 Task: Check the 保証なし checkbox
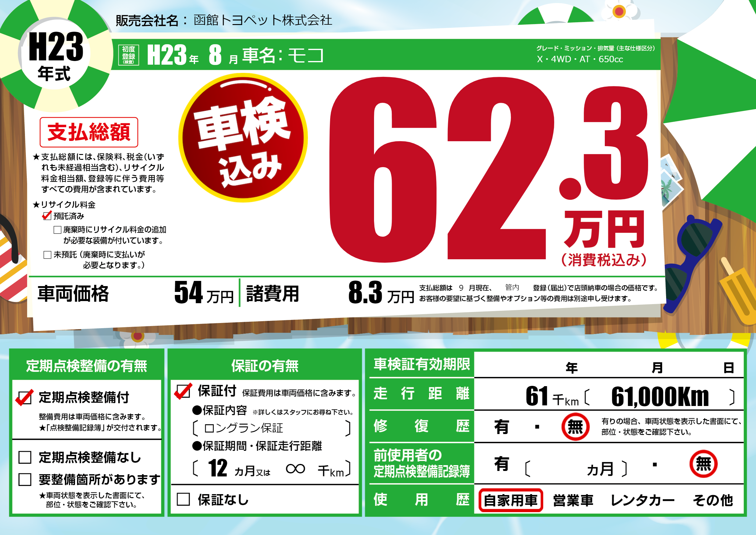point(184,499)
